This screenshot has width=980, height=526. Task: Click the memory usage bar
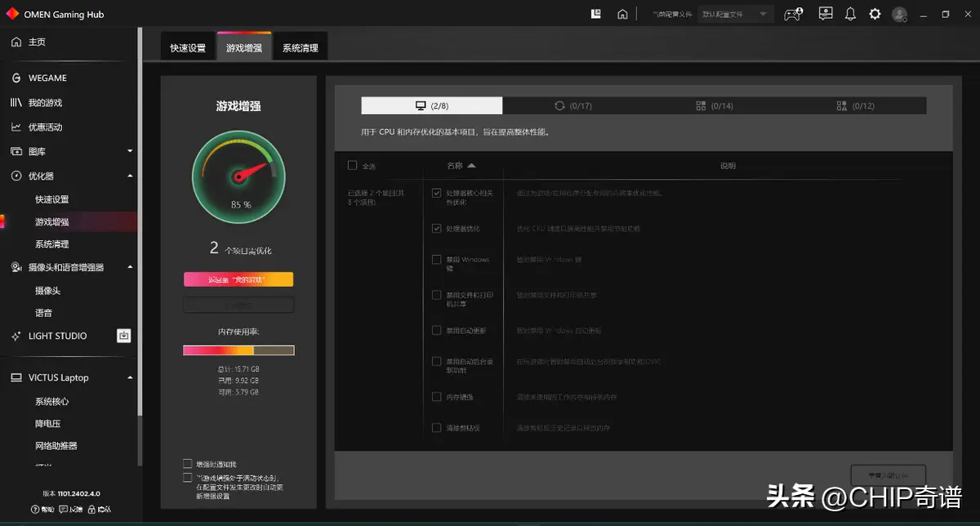click(238, 350)
